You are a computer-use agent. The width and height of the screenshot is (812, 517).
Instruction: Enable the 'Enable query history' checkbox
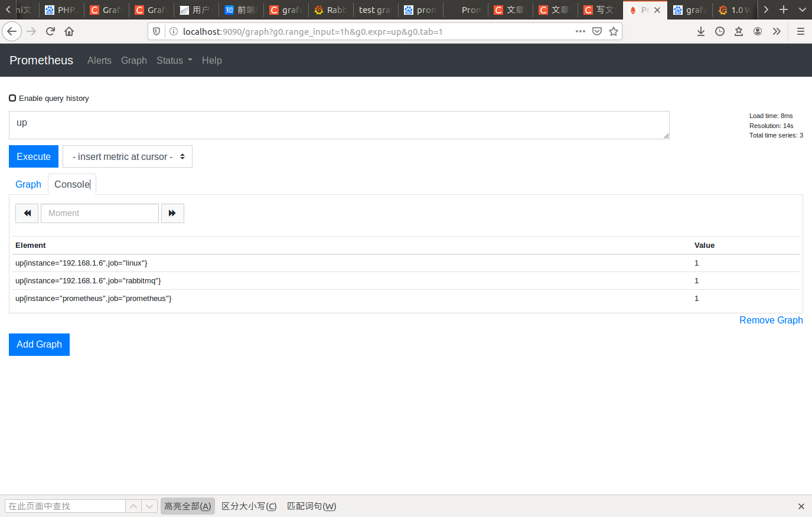[x=12, y=97]
